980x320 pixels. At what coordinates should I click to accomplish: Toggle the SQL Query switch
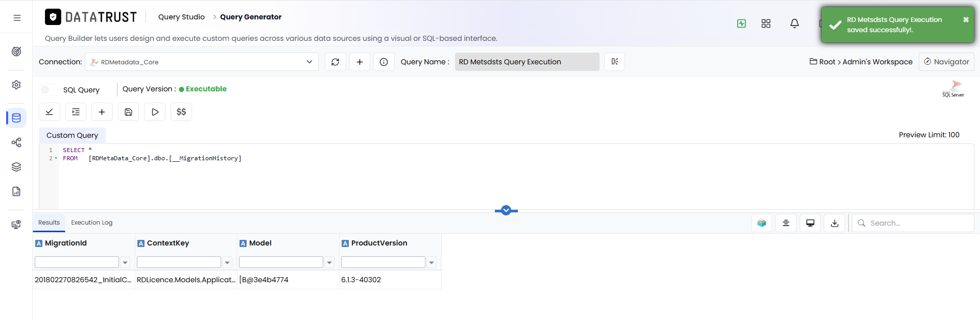coord(49,90)
